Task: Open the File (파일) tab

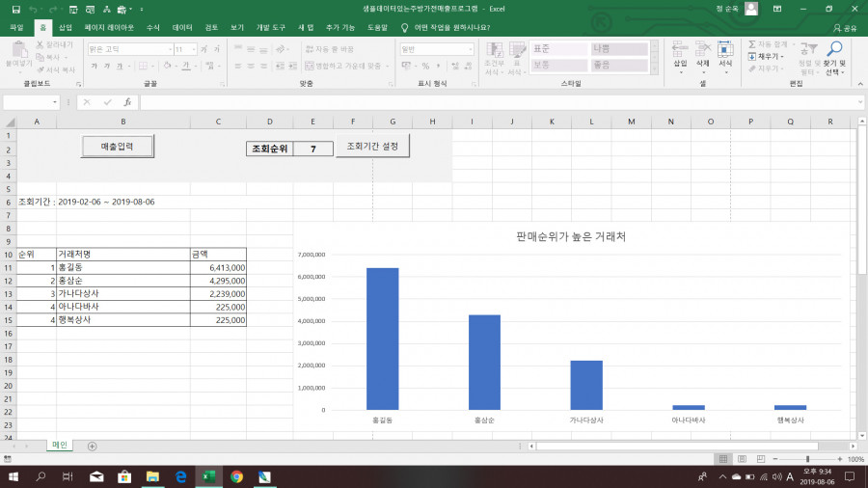Action: [16, 28]
